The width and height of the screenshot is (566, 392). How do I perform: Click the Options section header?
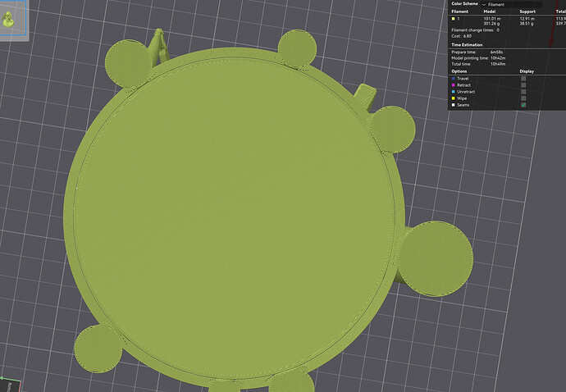coord(459,71)
